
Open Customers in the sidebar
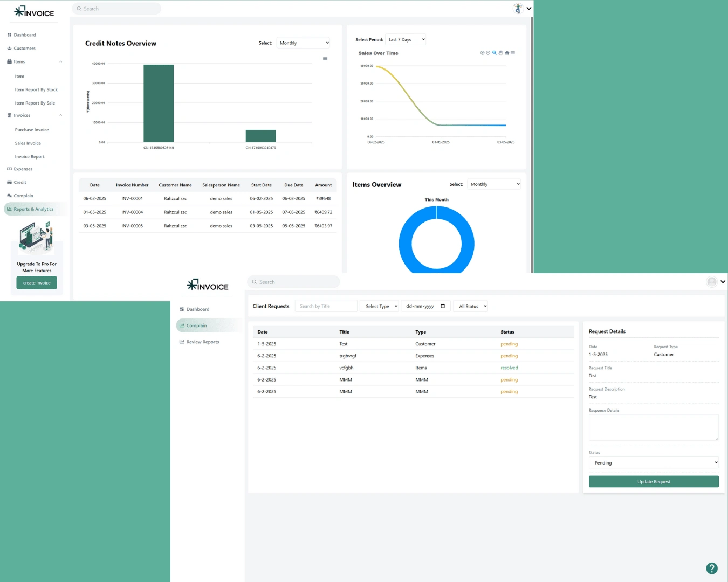[24, 48]
